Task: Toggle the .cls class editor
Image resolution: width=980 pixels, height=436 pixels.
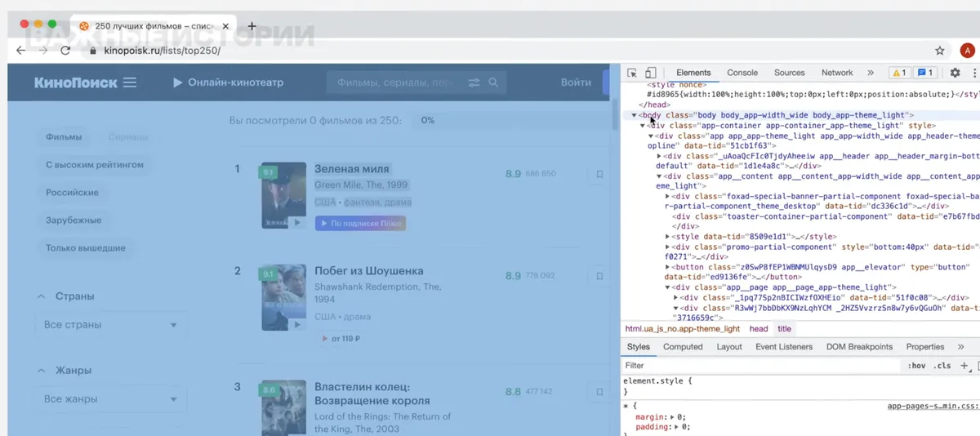Action: 942,366
